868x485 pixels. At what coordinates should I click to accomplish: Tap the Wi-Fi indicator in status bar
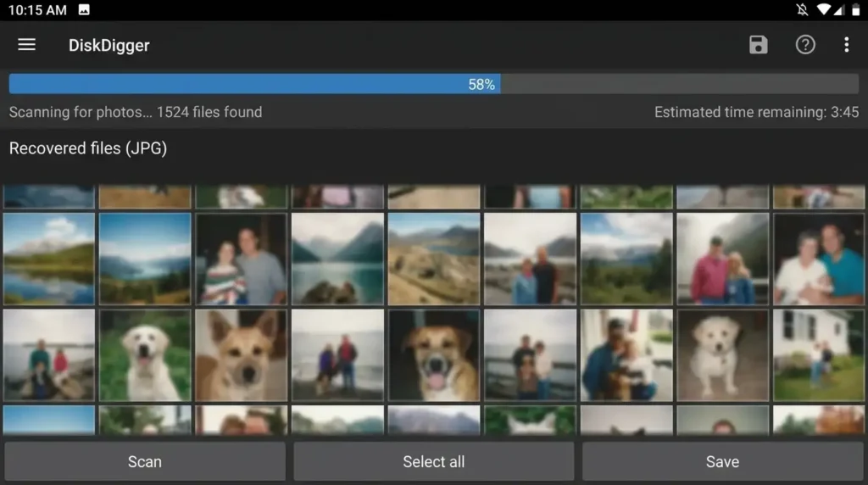[x=824, y=9]
